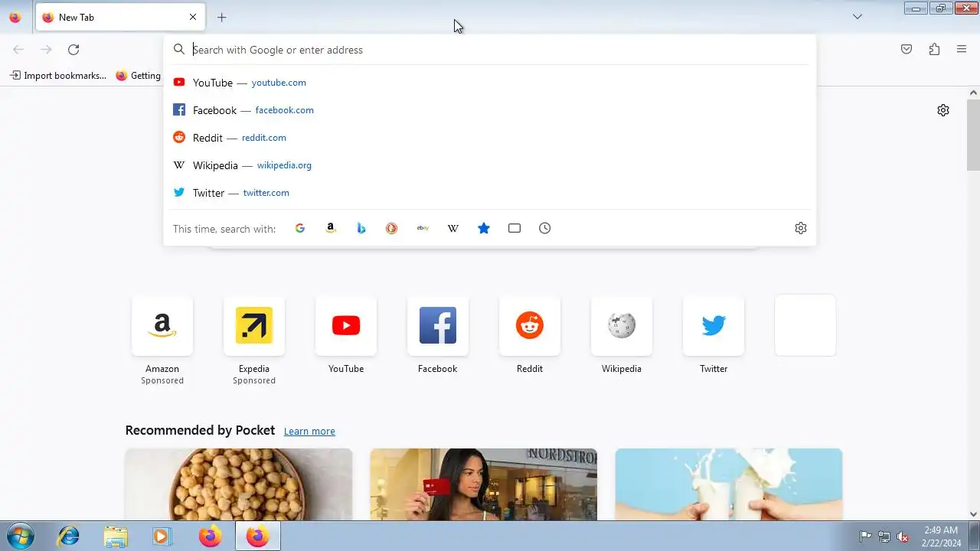The width and height of the screenshot is (980, 551).
Task: Go forward one page
Action: click(46, 50)
